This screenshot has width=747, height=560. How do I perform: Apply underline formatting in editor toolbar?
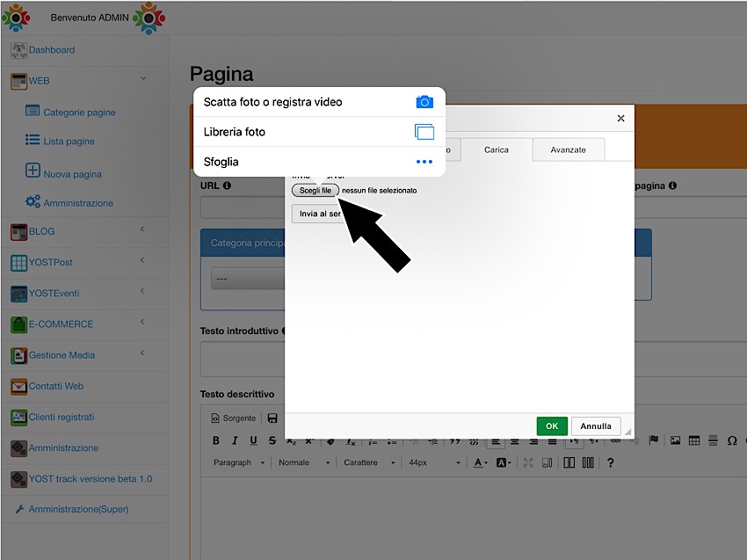point(253,440)
